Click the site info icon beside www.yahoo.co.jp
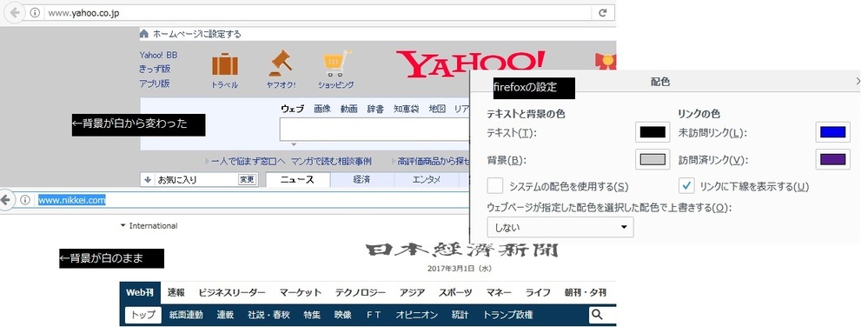The height and width of the screenshot is (327, 868). (35, 13)
